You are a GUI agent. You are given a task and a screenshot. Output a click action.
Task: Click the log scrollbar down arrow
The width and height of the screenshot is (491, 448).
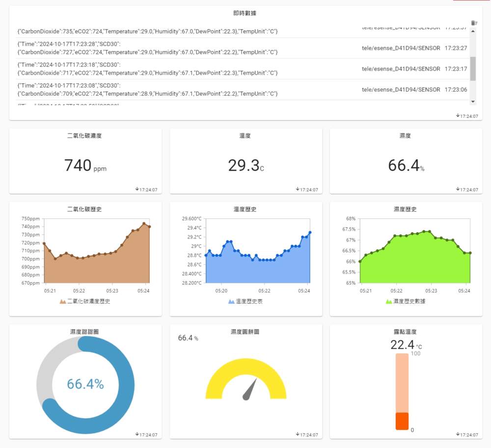click(x=473, y=101)
